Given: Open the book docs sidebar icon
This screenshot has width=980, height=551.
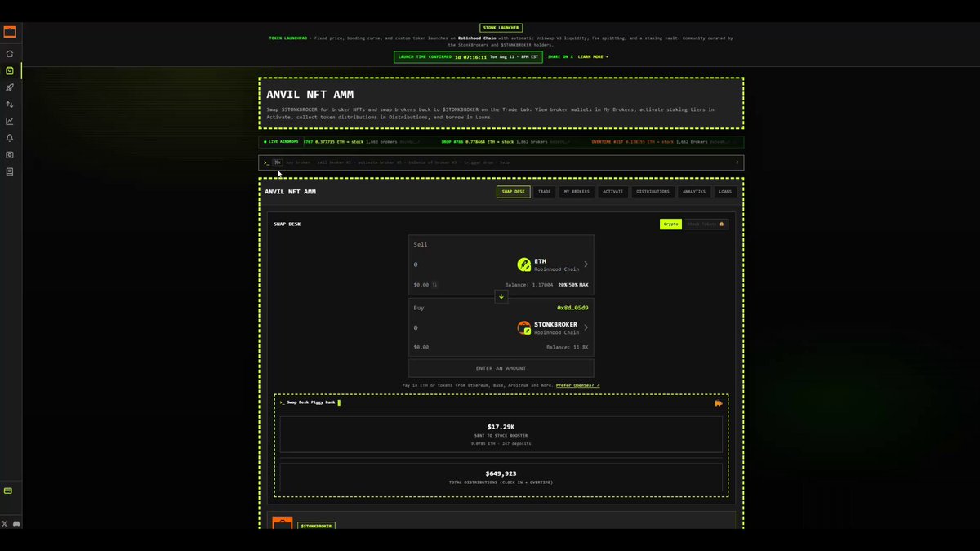Looking at the screenshot, I should [10, 171].
